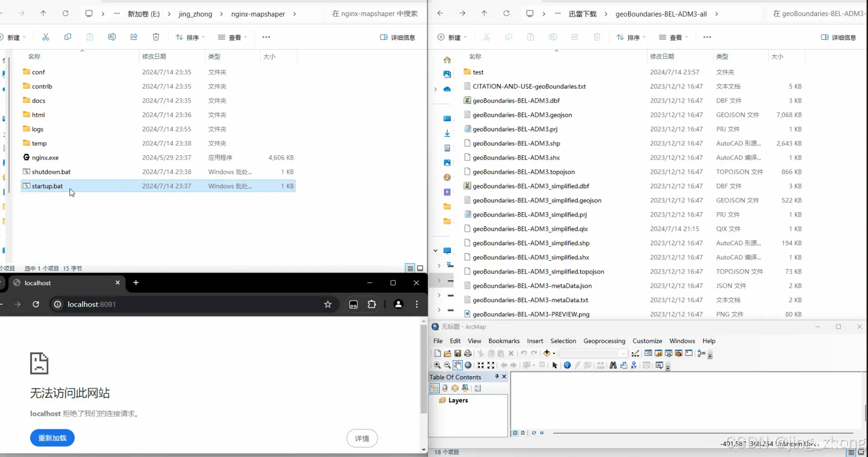This screenshot has height=457, width=868.
Task: Click the Save icon in ArcMap toolbar
Action: click(x=458, y=353)
